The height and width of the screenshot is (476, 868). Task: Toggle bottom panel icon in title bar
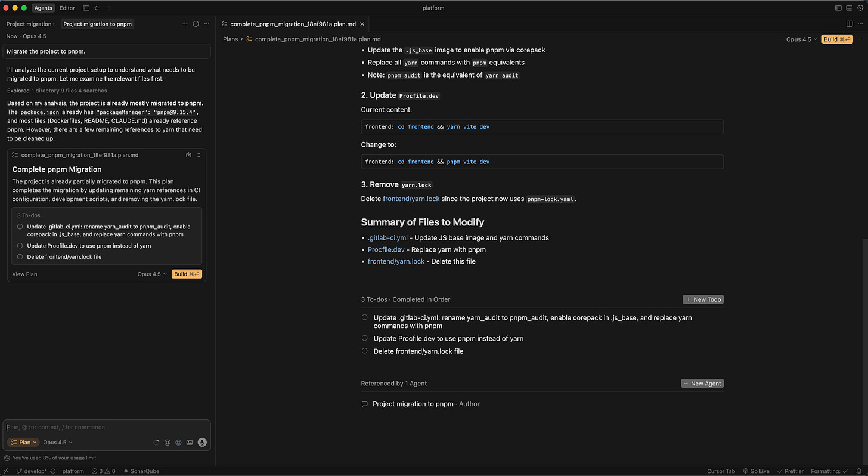tap(850, 8)
